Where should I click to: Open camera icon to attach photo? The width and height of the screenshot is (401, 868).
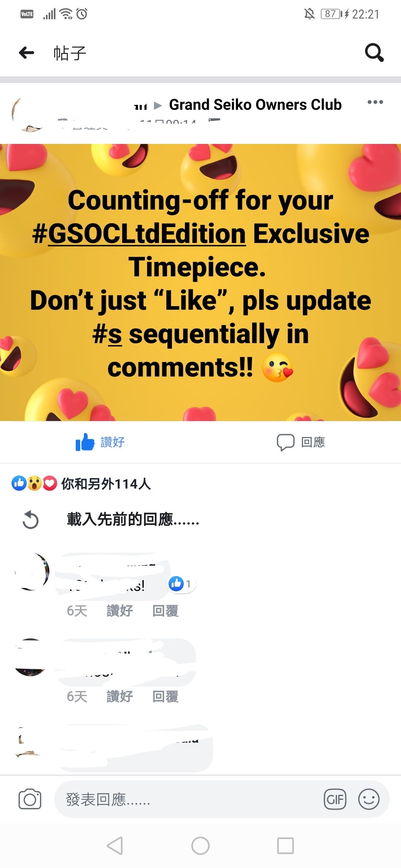coord(30,799)
